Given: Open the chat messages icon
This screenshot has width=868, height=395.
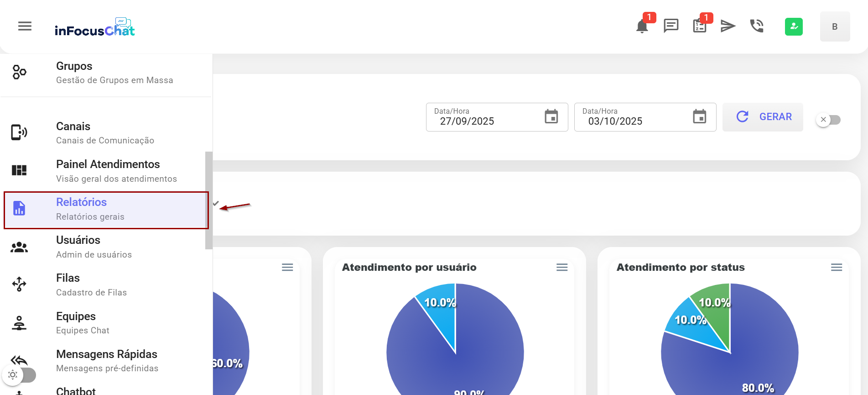Looking at the screenshot, I should [670, 26].
